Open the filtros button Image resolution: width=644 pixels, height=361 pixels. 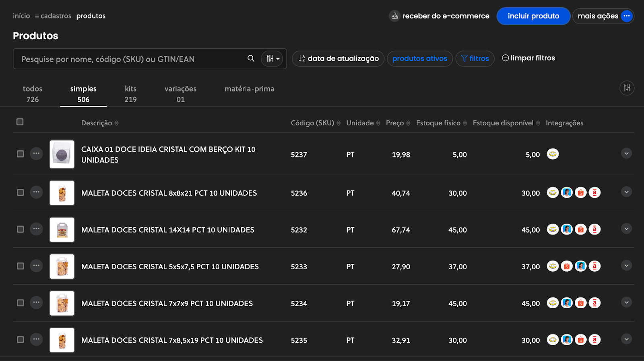[x=475, y=59]
